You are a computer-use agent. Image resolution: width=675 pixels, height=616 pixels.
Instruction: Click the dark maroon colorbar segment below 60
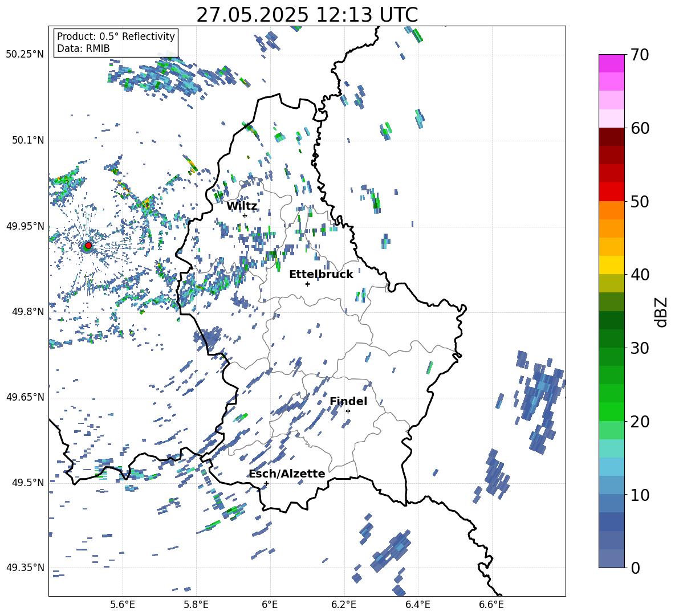pos(611,137)
